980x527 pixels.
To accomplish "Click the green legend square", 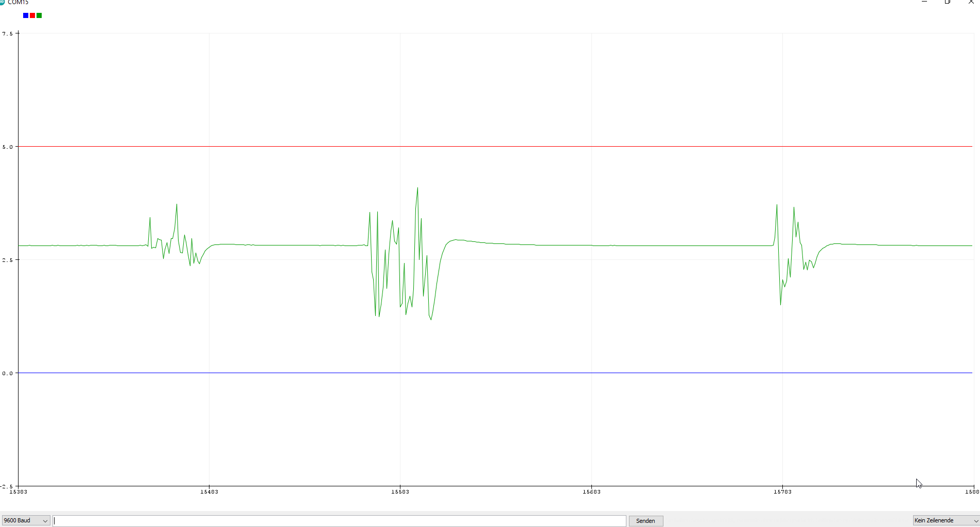I will 39,15.
